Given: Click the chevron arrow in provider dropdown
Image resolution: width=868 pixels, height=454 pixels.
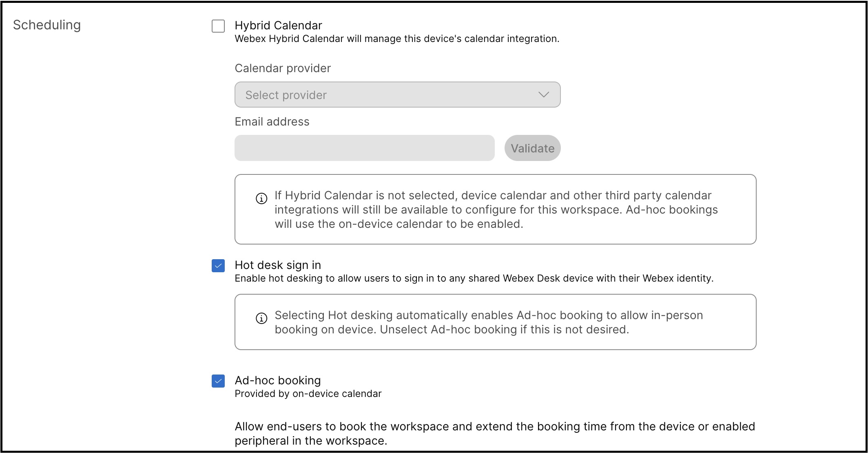Looking at the screenshot, I should [x=543, y=95].
